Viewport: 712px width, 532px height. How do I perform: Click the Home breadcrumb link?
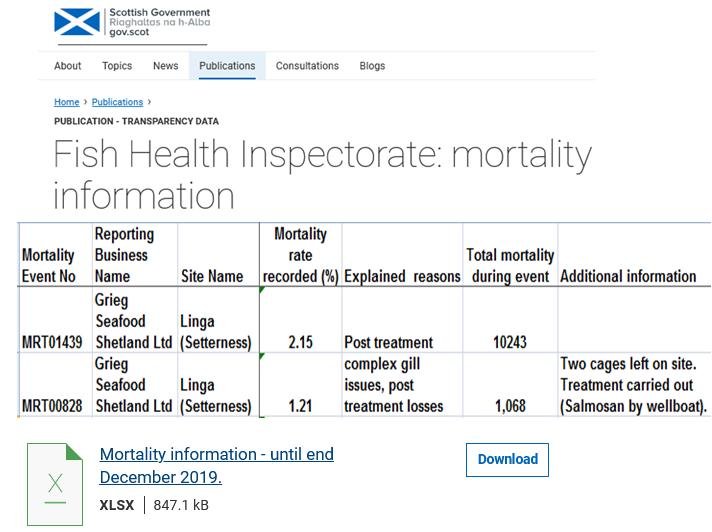67,102
